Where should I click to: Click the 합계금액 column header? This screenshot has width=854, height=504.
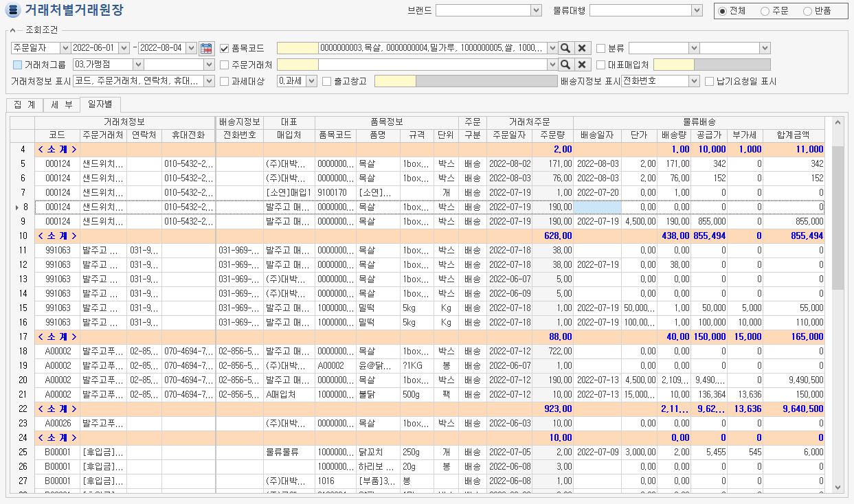tap(794, 135)
